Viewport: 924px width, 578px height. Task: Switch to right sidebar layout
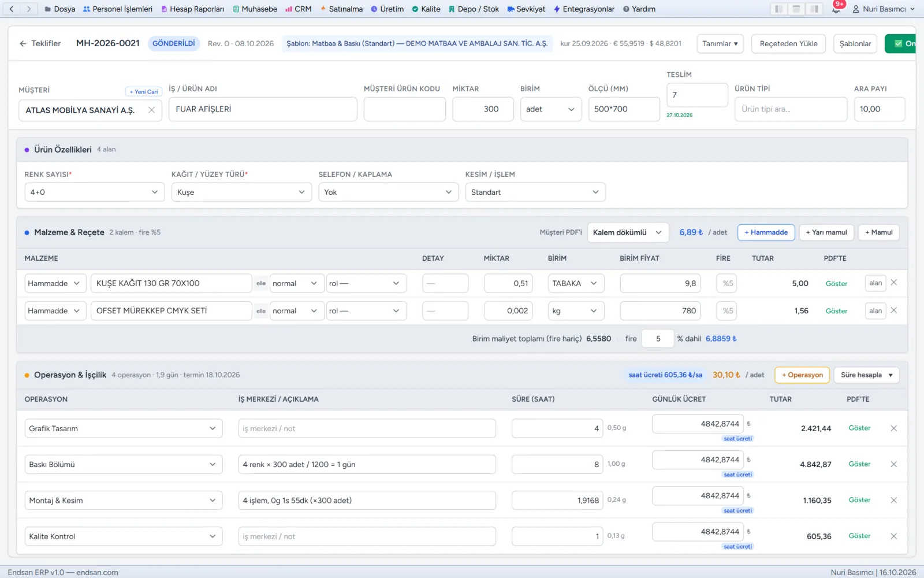[814, 9]
